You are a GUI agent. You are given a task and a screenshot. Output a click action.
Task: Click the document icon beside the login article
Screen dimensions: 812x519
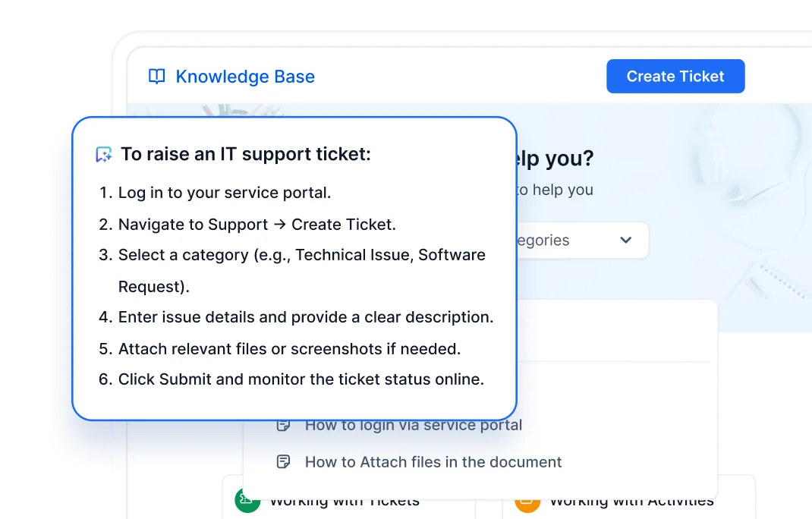(284, 425)
